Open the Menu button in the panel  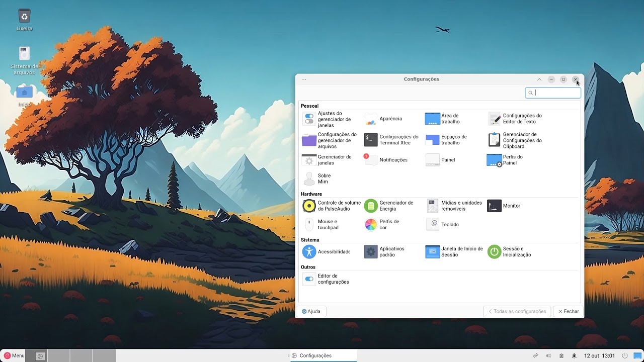[14, 355]
